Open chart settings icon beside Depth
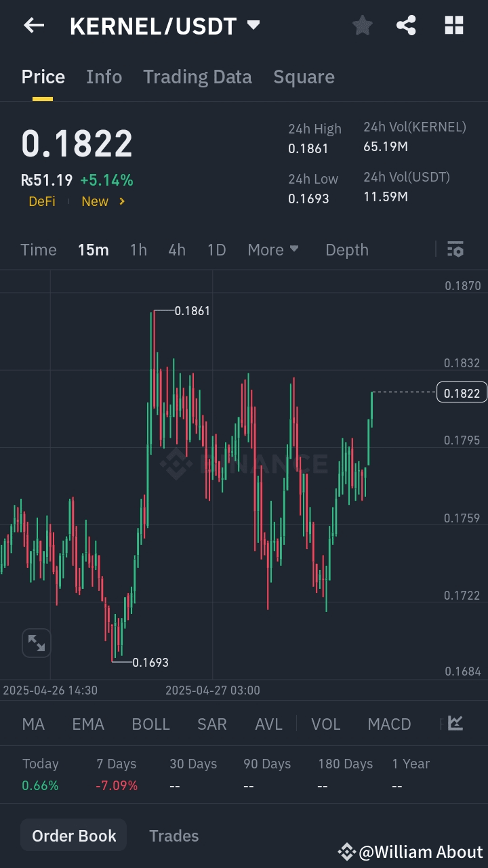The width and height of the screenshot is (488, 868). coord(455,249)
